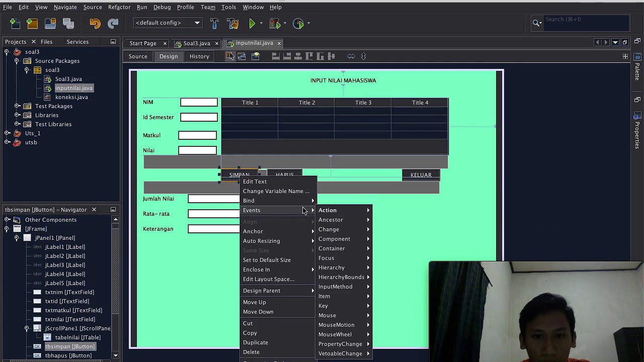The image size is (644, 362).
Task: Activate Connection Mode in design toolbar
Action: click(x=242, y=56)
